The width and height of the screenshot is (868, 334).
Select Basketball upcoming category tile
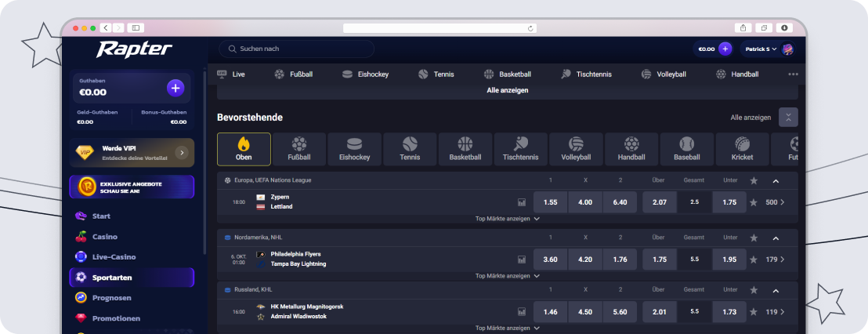(x=465, y=150)
